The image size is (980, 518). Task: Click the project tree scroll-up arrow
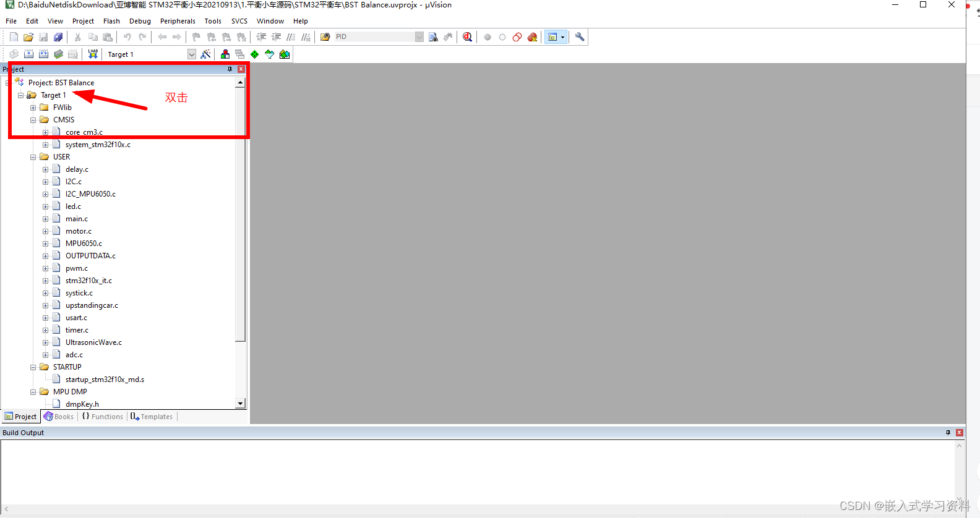click(240, 82)
